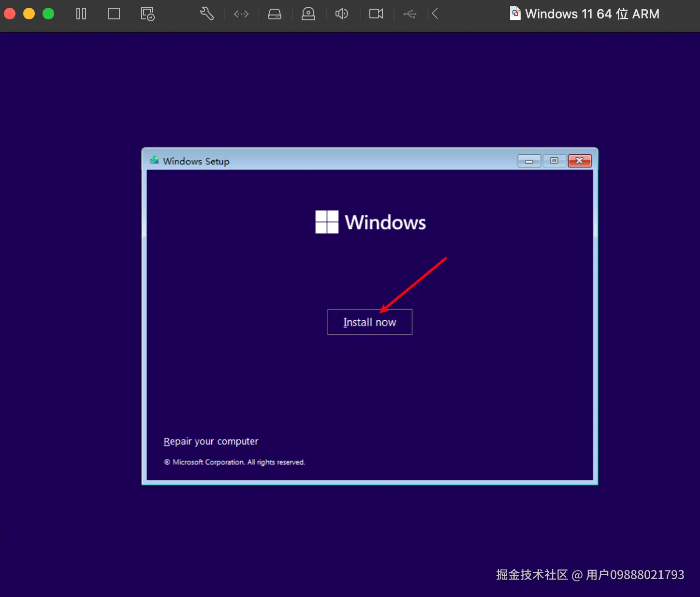Click the camera device icon
Viewport: 700px width, 597px height.
coord(376,14)
